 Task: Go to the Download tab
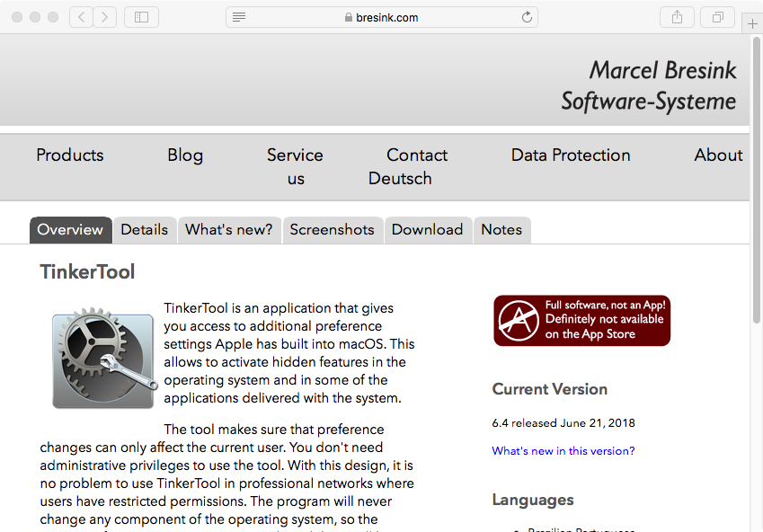click(x=428, y=230)
